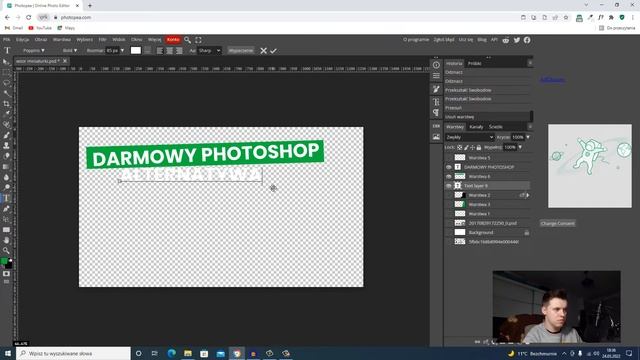This screenshot has height=360, width=640.
Task: Show the Background layer
Action: pos(449,232)
